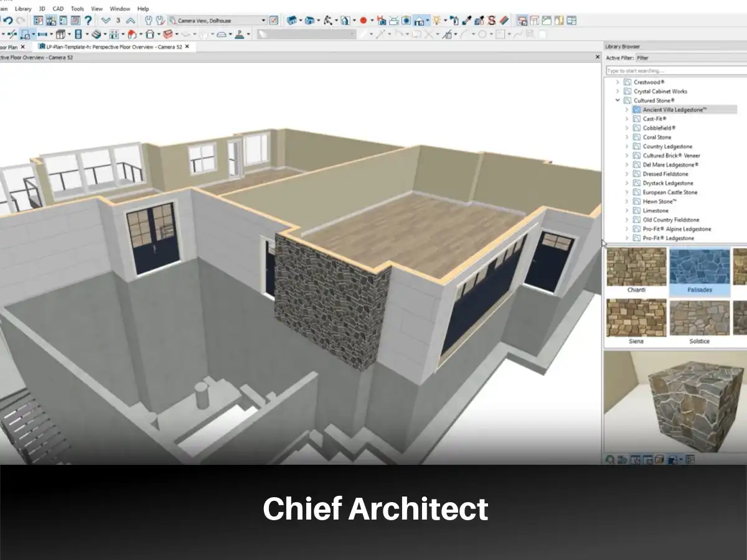Screen dimensions: 747x560
Task: Select Dressed Fieldstone library item
Action: click(665, 174)
